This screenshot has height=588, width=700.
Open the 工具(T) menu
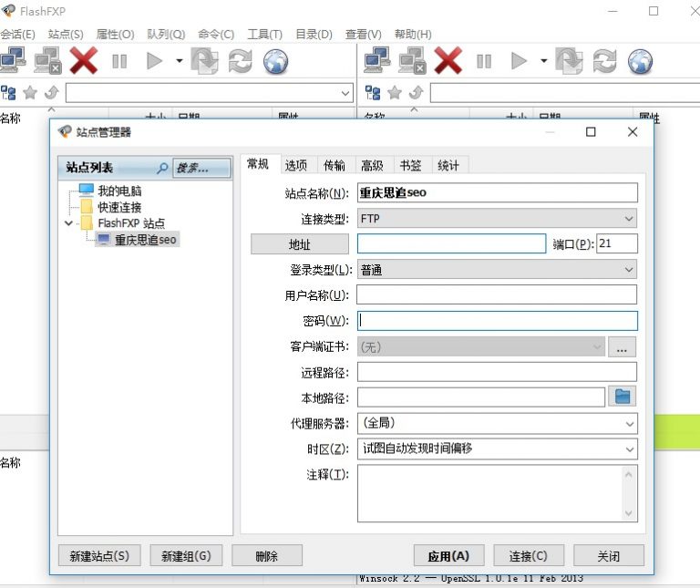coord(264,35)
